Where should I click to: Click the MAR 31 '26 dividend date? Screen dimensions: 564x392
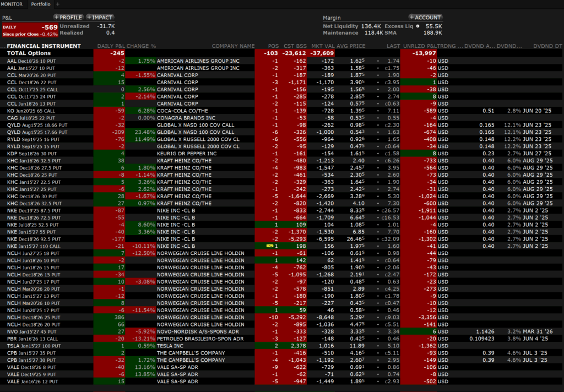(538, 331)
